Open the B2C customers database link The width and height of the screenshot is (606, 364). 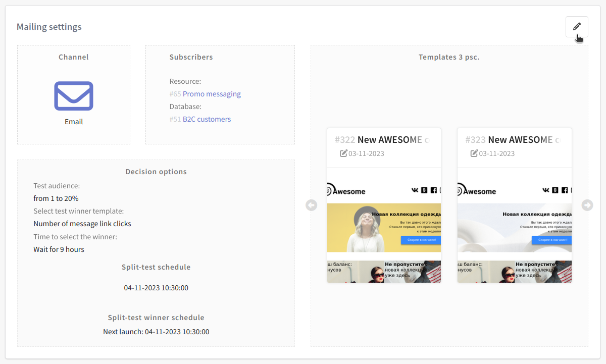207,119
